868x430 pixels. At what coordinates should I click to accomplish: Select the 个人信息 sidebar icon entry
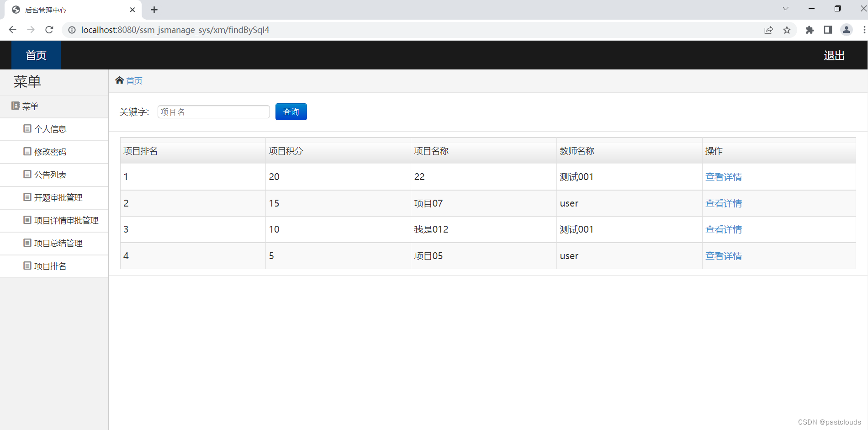tap(50, 129)
